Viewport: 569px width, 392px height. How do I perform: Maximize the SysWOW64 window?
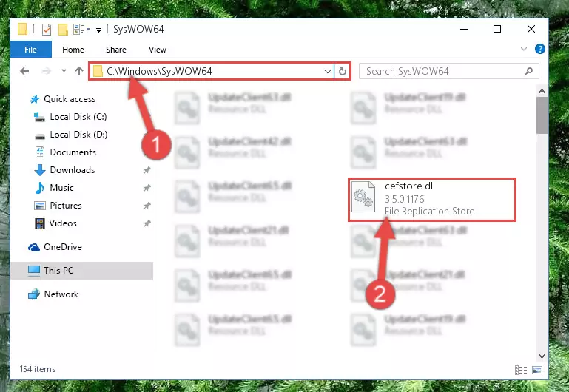(x=497, y=29)
